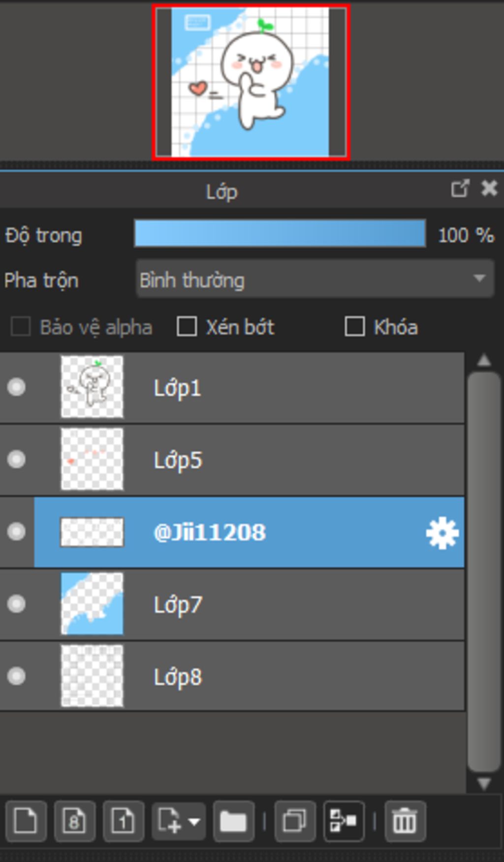Add a new 8-bit layer

pyautogui.click(x=74, y=821)
